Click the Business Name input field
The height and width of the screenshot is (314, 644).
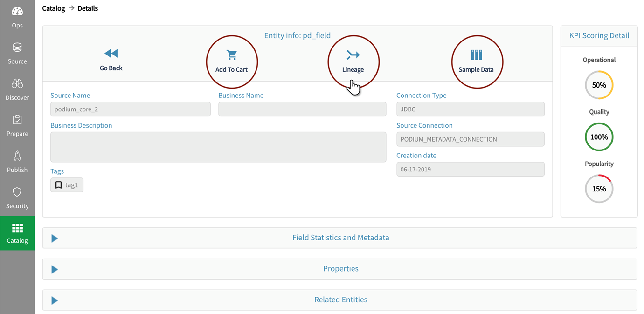click(302, 109)
